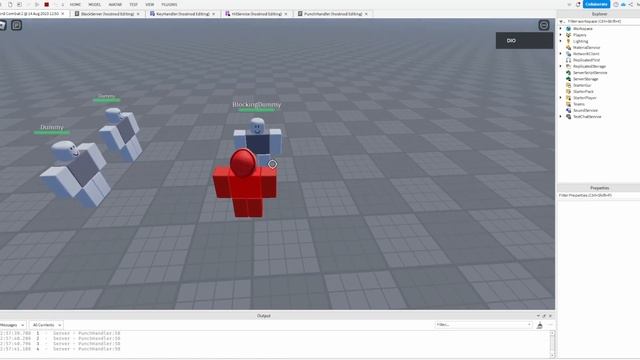Open the All Contexts dropdown
Image resolution: width=640 pixels, height=360 pixels.
(x=46, y=325)
